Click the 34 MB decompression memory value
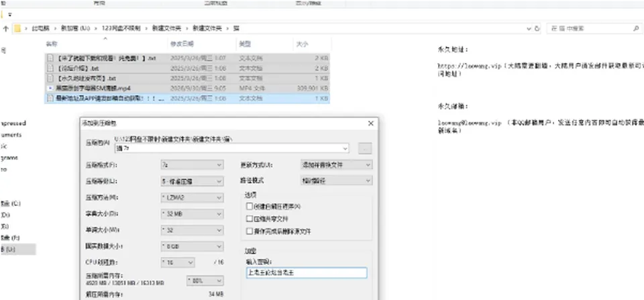The height and width of the screenshot is (300, 644). (x=215, y=294)
